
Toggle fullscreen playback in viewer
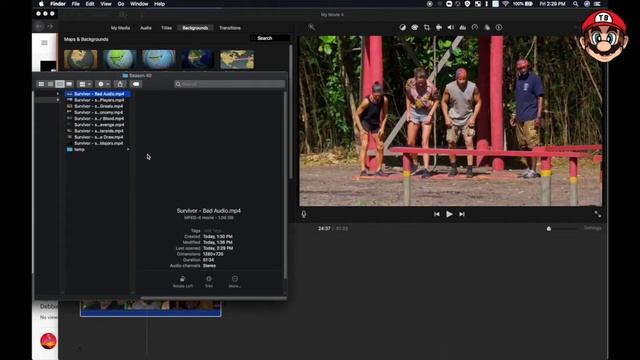click(598, 214)
